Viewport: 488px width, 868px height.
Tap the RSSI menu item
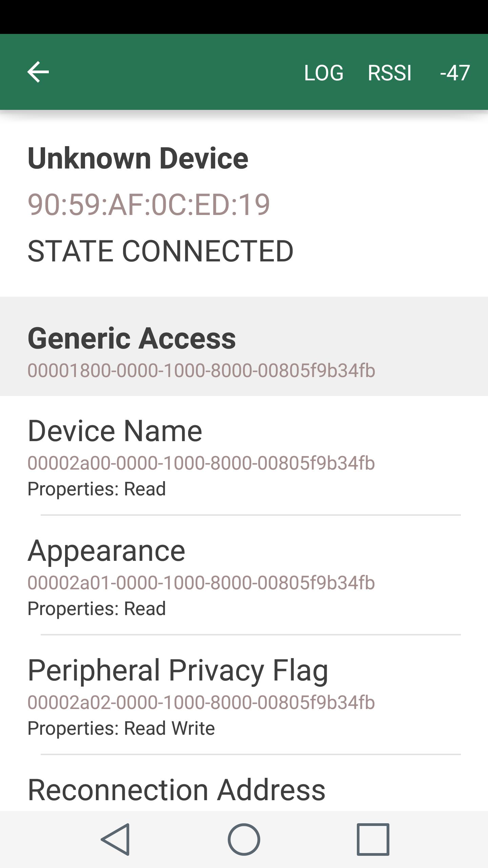click(390, 73)
